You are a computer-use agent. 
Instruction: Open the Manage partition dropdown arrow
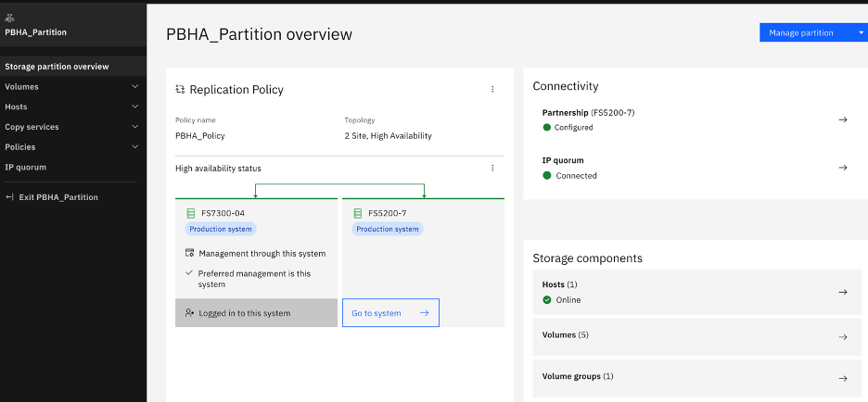(x=861, y=32)
